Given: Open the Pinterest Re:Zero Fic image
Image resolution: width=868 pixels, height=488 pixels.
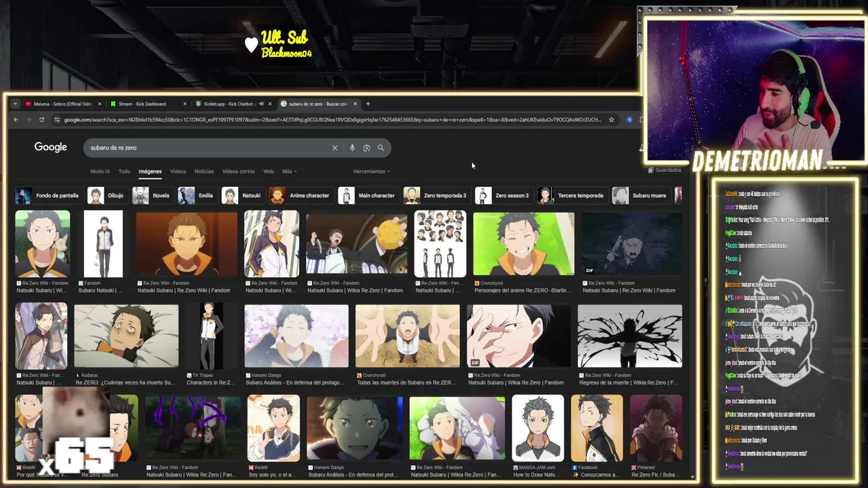Looking at the screenshot, I should (x=656, y=428).
